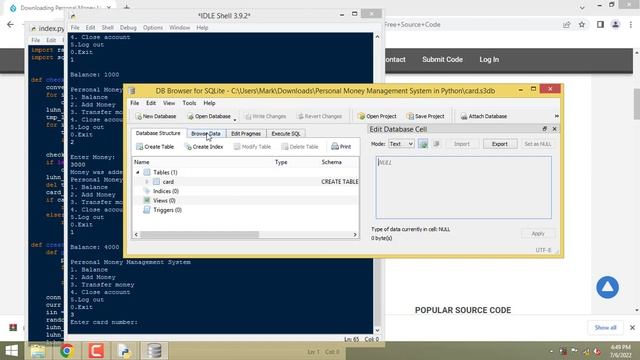Screen dimensions: 640x360
Task: Open the Chrome profile icon
Action: pyautogui.click(x=616, y=24)
